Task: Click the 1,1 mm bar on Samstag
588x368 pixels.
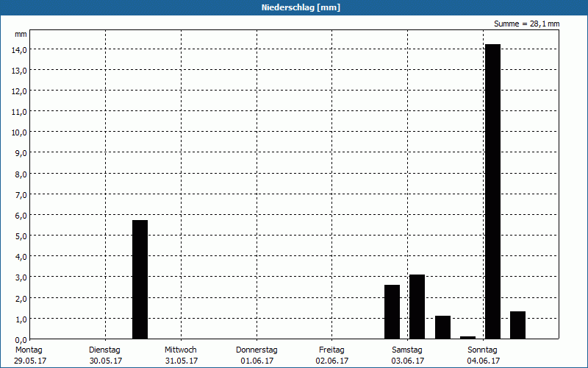Action: (x=443, y=328)
